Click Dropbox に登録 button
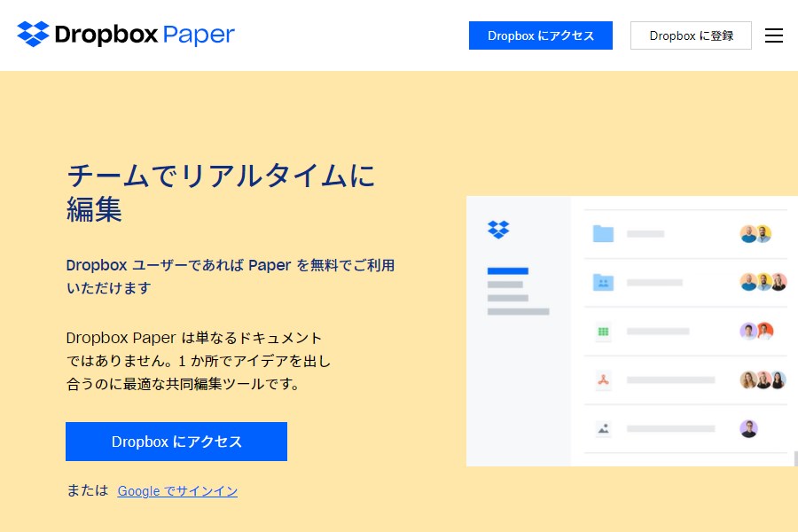This screenshot has height=532, width=798. point(691,35)
